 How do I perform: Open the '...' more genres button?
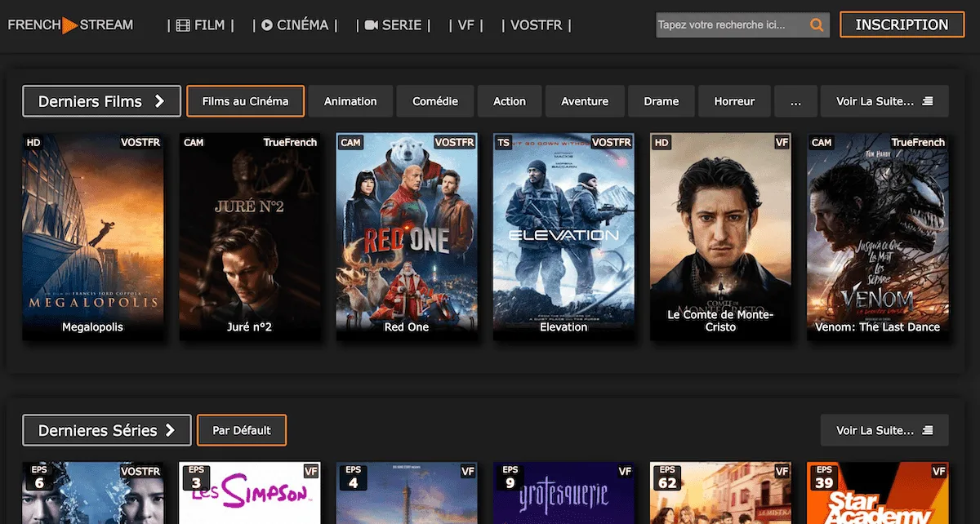tap(795, 102)
